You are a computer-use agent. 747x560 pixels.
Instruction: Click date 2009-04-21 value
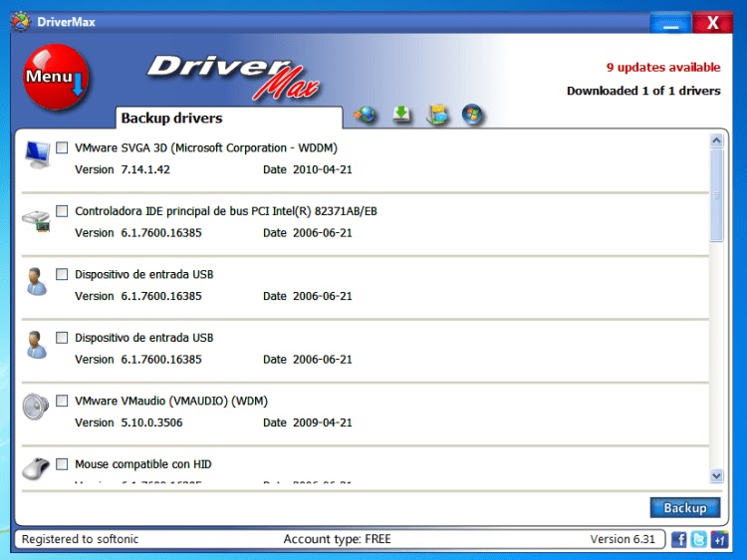[x=322, y=422]
